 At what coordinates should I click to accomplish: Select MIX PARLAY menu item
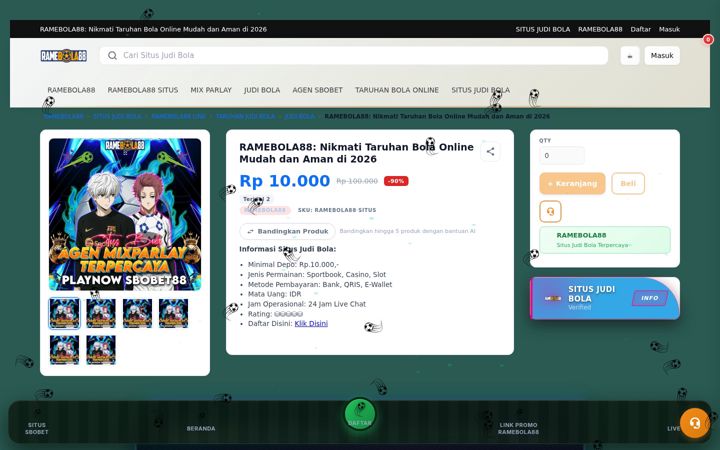(x=211, y=90)
